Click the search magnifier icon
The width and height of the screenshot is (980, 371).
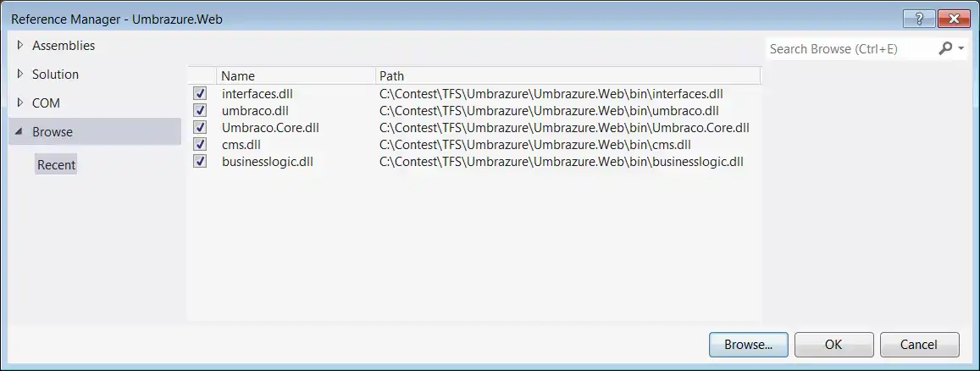pyautogui.click(x=945, y=48)
